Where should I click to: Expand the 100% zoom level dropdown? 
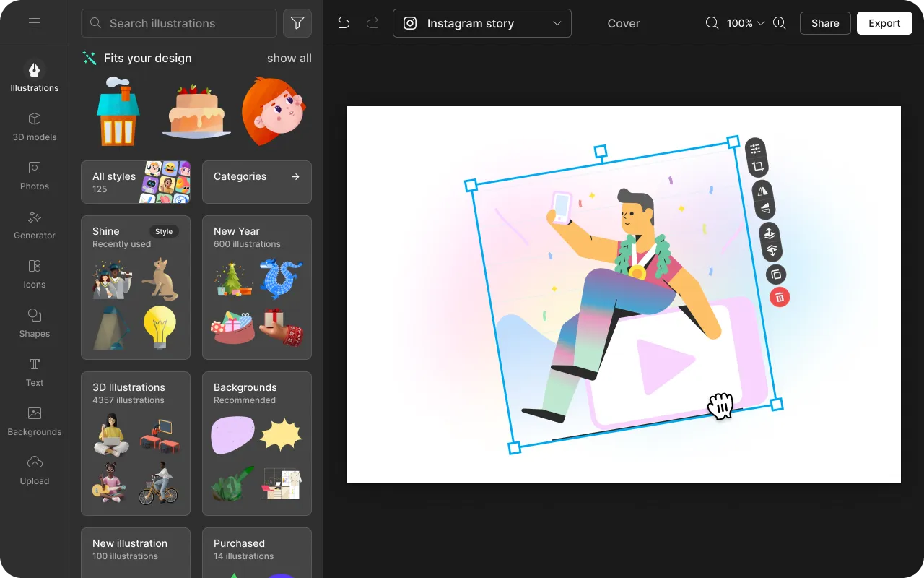[745, 23]
